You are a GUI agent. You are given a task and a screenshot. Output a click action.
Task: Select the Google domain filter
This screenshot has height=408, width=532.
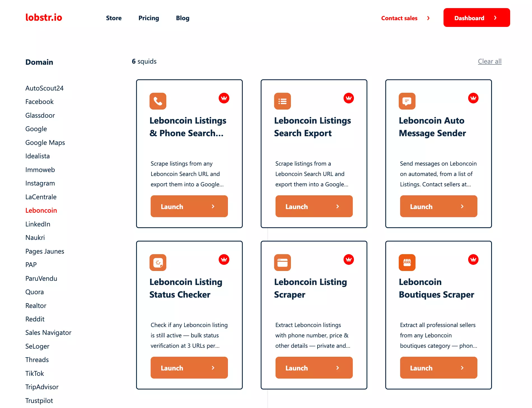[36, 129]
